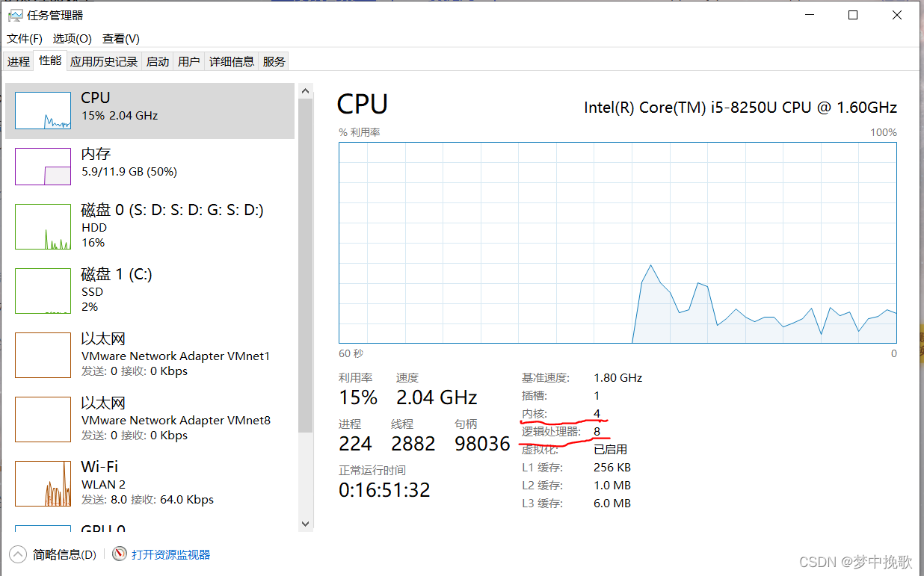Click the 简略信息 collapse chevron icon

coord(17,554)
